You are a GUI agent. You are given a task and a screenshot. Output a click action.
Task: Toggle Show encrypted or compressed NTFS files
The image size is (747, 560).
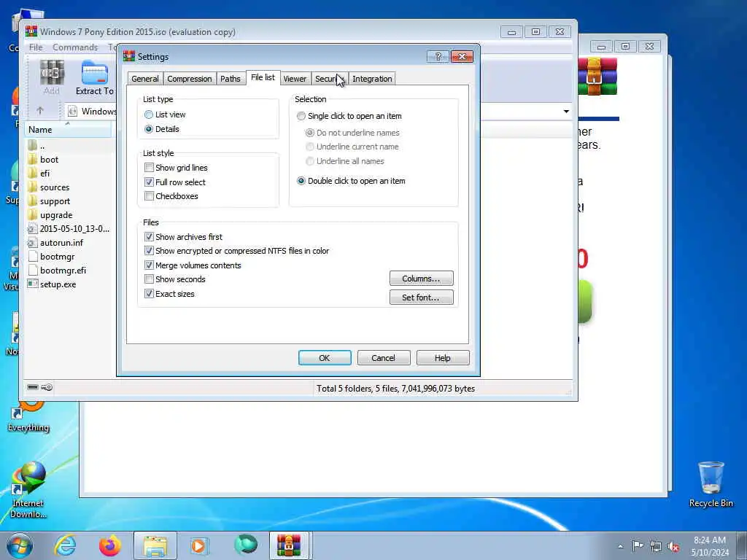(149, 251)
